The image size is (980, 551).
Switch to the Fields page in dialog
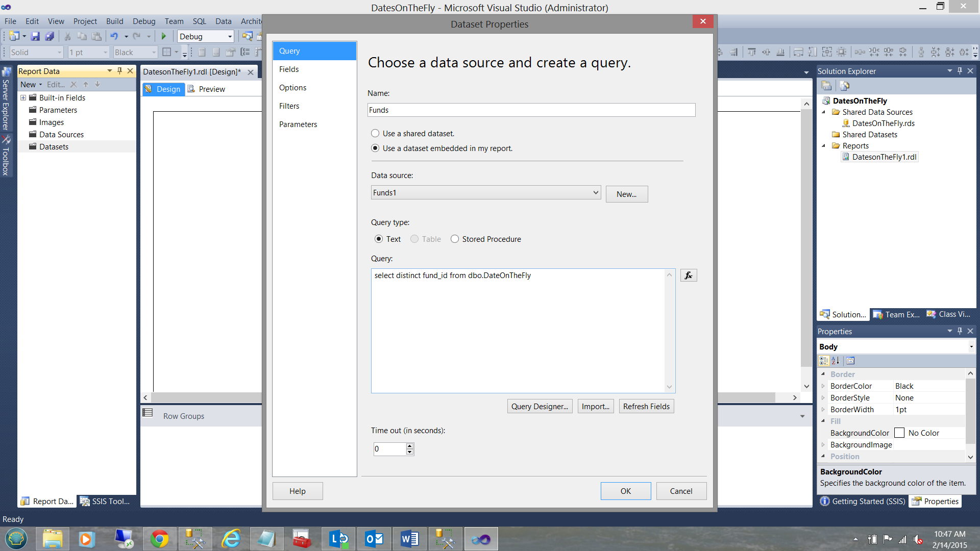(x=289, y=69)
